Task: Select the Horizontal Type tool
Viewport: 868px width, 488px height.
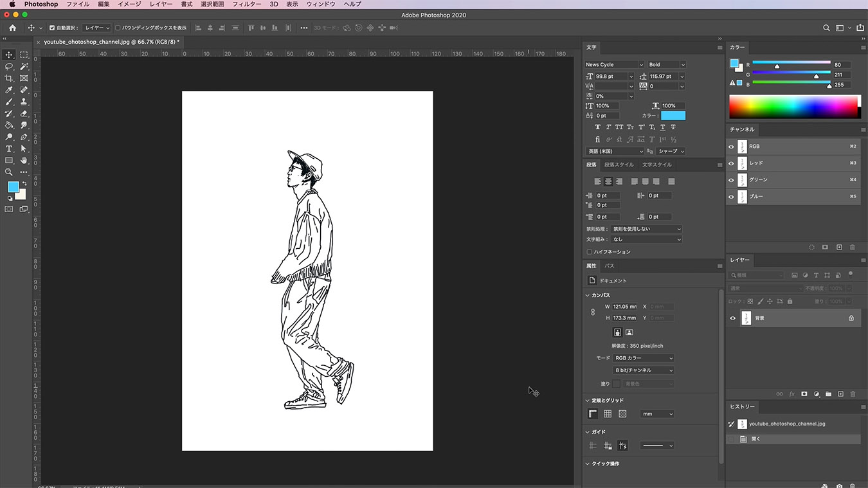Action: pyautogui.click(x=9, y=149)
